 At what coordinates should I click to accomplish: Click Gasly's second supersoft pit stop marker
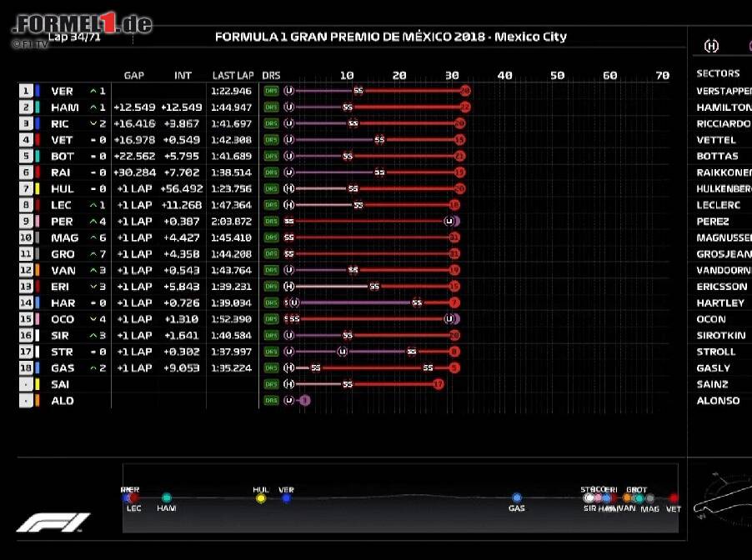[428, 367]
